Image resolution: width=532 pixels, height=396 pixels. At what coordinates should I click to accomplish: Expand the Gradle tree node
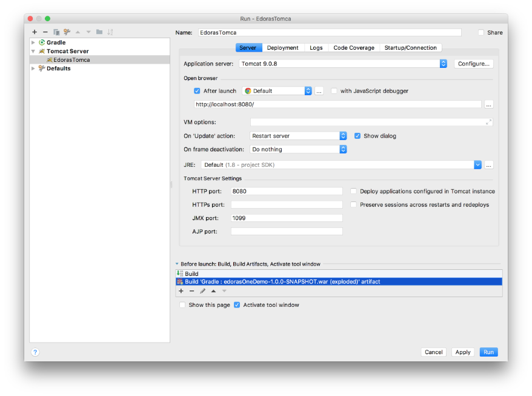(x=34, y=43)
